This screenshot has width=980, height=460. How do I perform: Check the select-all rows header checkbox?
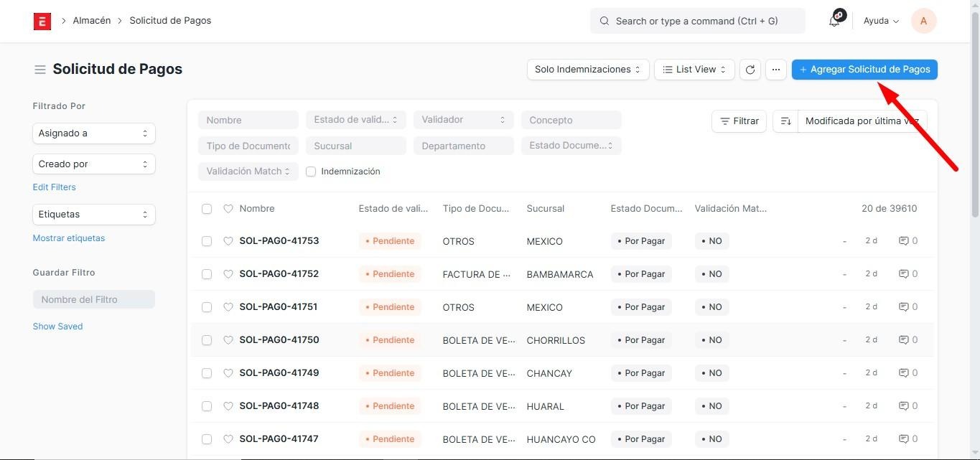pos(207,209)
